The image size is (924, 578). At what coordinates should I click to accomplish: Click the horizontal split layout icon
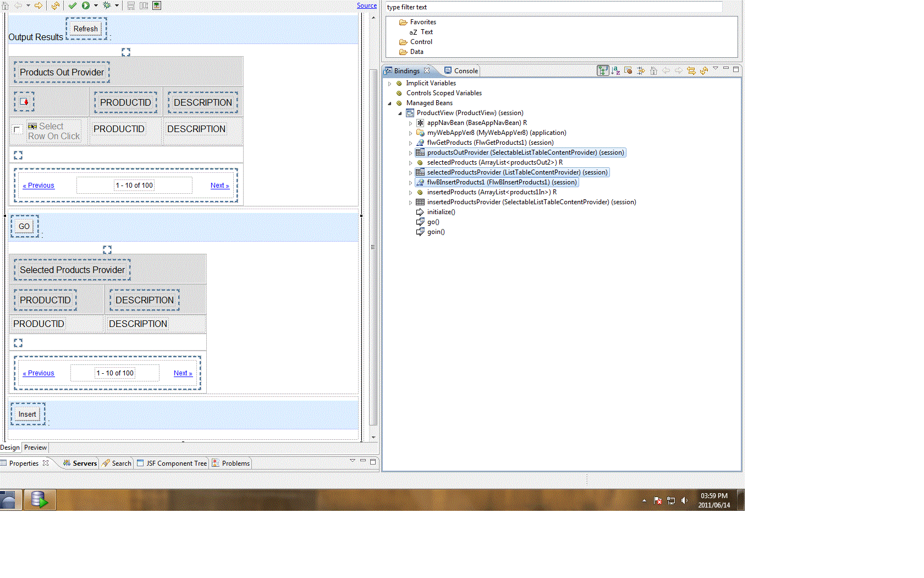tap(131, 6)
